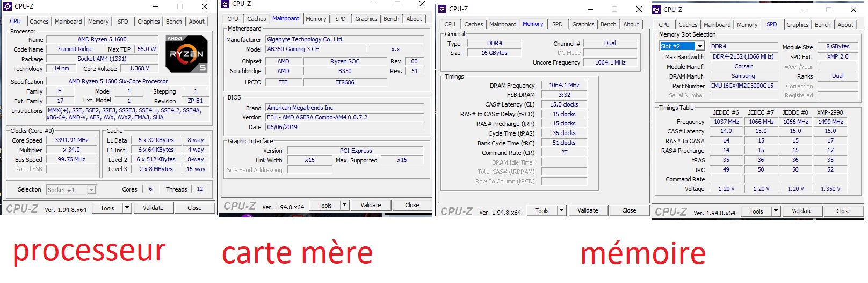
Task: Click Validate button in Mainboard window
Action: pos(371,205)
